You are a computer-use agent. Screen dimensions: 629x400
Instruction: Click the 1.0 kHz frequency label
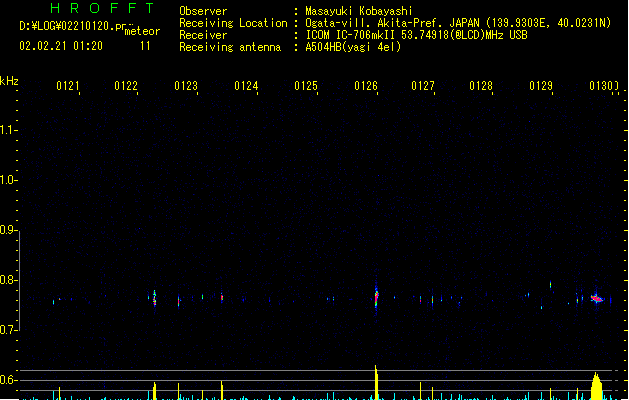7,180
